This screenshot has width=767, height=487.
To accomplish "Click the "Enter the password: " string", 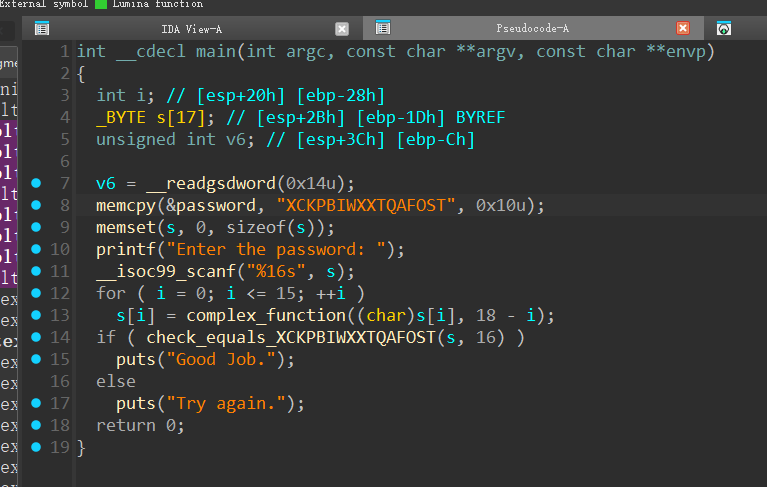I will pos(276,249).
